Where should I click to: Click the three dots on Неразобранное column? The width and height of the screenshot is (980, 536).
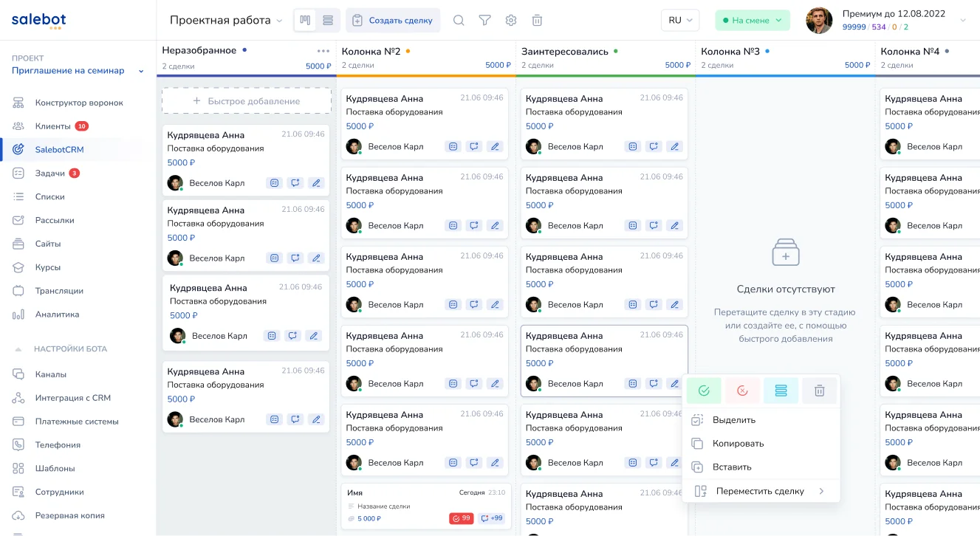323,51
